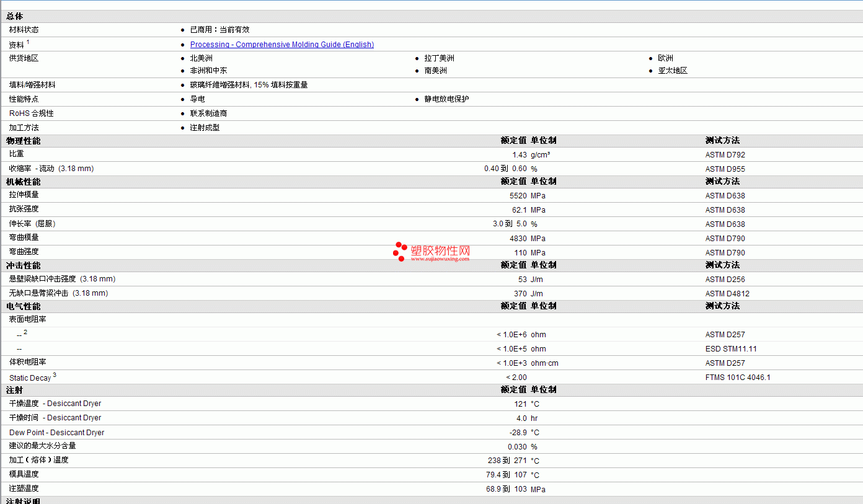The width and height of the screenshot is (863, 504).
Task: Click the ASTM D955 test method
Action: tap(725, 169)
